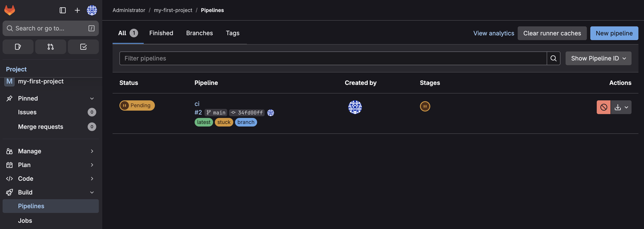Click the Filter pipelines input field

[333, 58]
